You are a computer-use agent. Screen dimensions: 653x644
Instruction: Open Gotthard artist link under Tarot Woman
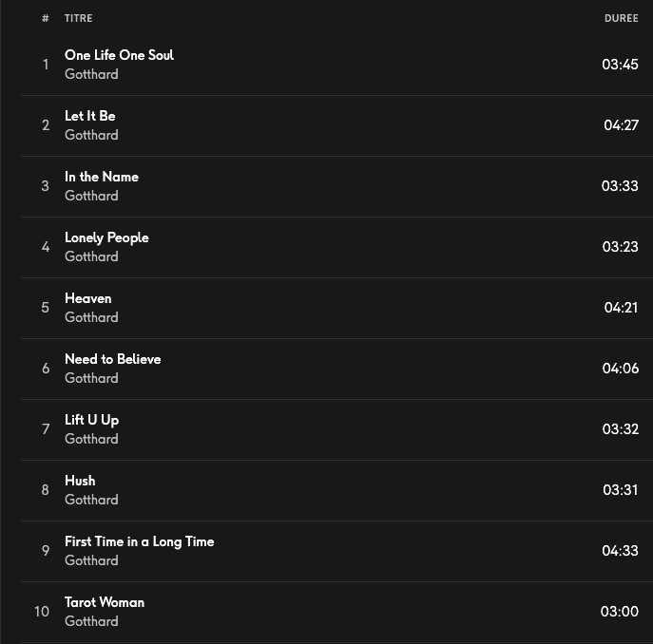point(91,621)
